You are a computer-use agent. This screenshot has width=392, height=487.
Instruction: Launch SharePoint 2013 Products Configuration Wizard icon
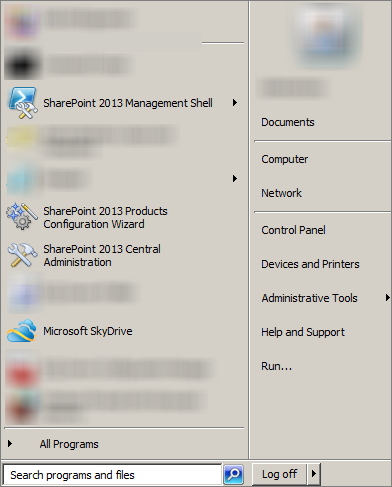(x=21, y=216)
